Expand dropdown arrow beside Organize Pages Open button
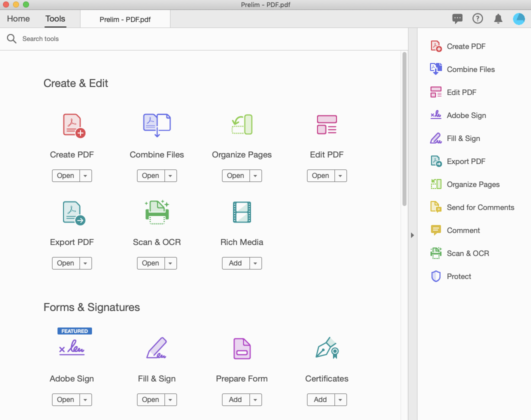 [x=255, y=176]
